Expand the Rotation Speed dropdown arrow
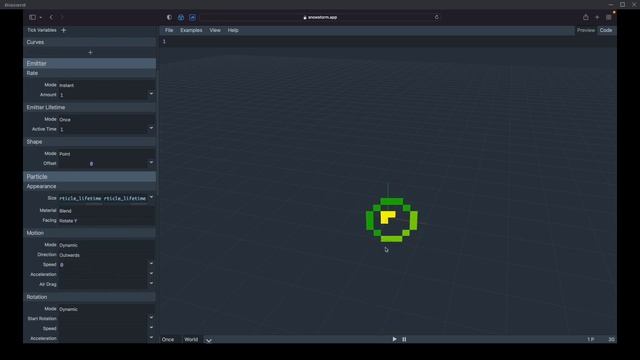This screenshot has width=640, height=360. 151,327
